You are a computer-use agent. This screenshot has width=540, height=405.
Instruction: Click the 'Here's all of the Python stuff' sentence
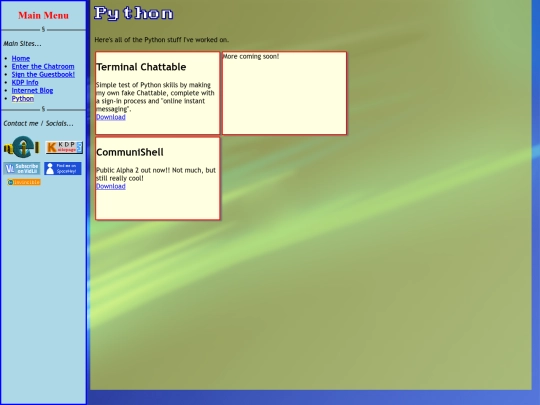pos(162,40)
